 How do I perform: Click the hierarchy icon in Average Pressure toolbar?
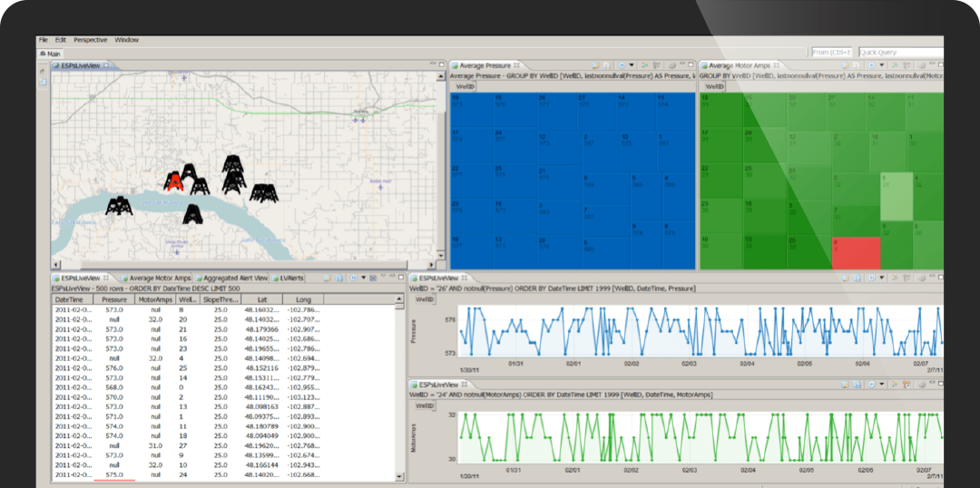point(656,65)
